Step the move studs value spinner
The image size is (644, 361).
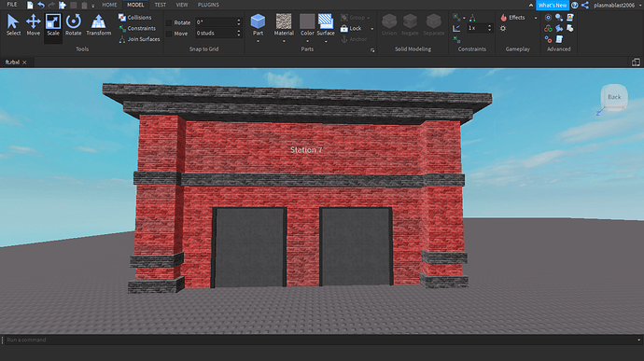239,34
